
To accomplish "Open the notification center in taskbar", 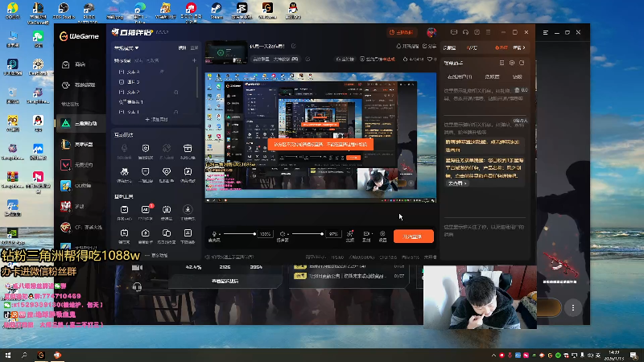I will pyautogui.click(x=634, y=356).
